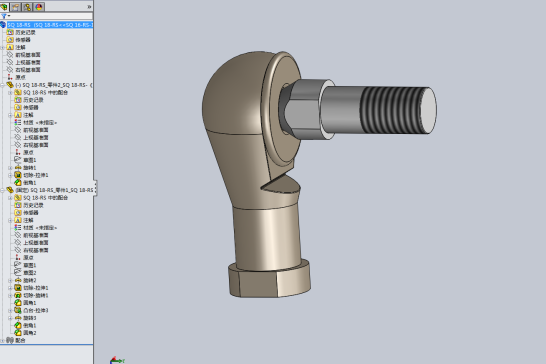Expand the 注解 node under 零件1
546x364 pixels.
[10, 220]
